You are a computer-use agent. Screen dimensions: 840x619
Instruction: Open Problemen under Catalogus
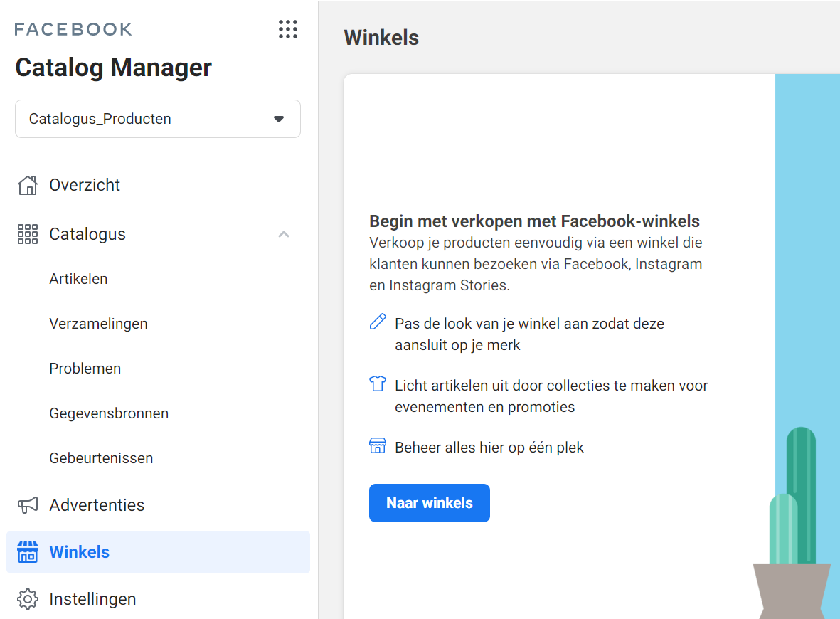click(x=85, y=369)
